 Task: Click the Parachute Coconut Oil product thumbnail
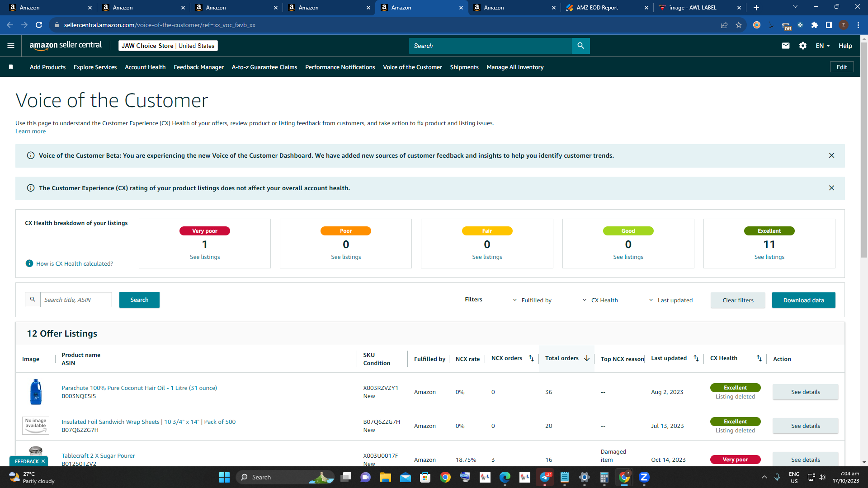[x=36, y=392]
